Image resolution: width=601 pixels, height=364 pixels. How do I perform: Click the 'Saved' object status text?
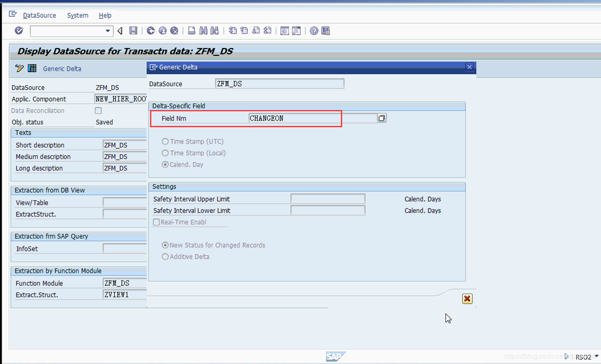click(104, 122)
